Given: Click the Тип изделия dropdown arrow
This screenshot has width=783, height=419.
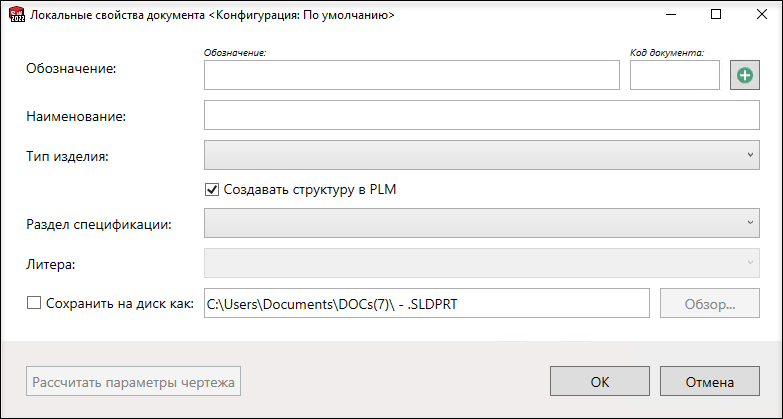Looking at the screenshot, I should 750,155.
